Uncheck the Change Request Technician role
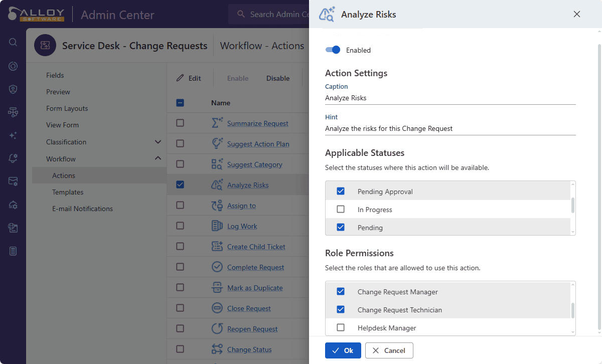 [341, 310]
